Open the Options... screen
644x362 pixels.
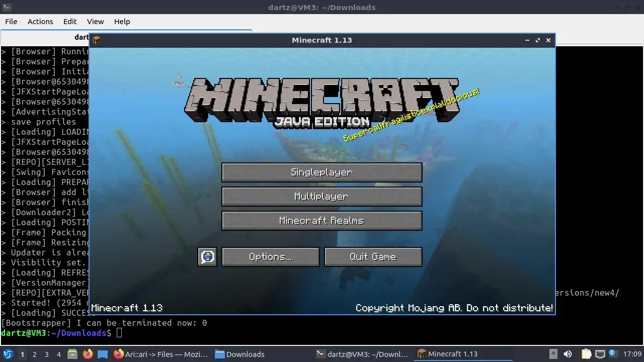pyautogui.click(x=270, y=257)
